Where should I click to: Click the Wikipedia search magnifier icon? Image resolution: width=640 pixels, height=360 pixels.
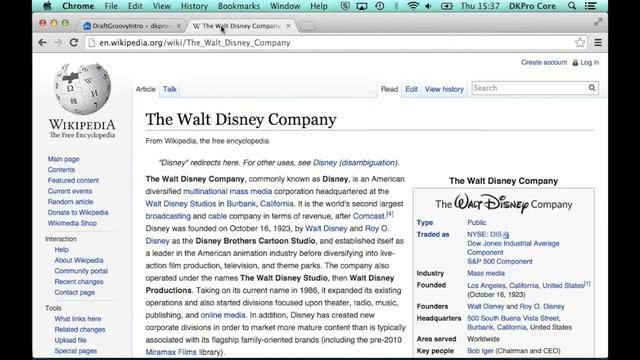pyautogui.click(x=592, y=88)
